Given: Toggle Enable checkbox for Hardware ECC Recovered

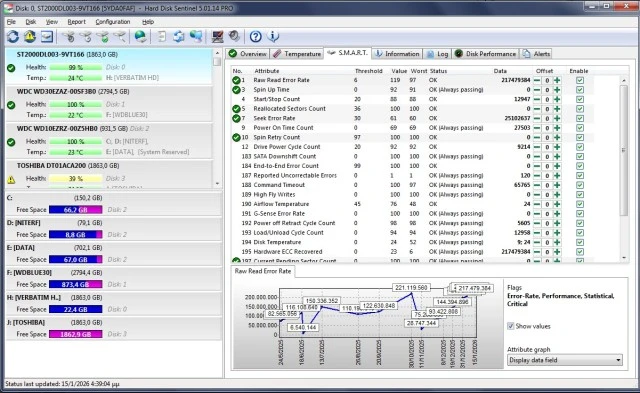Looking at the screenshot, I should pos(580,252).
